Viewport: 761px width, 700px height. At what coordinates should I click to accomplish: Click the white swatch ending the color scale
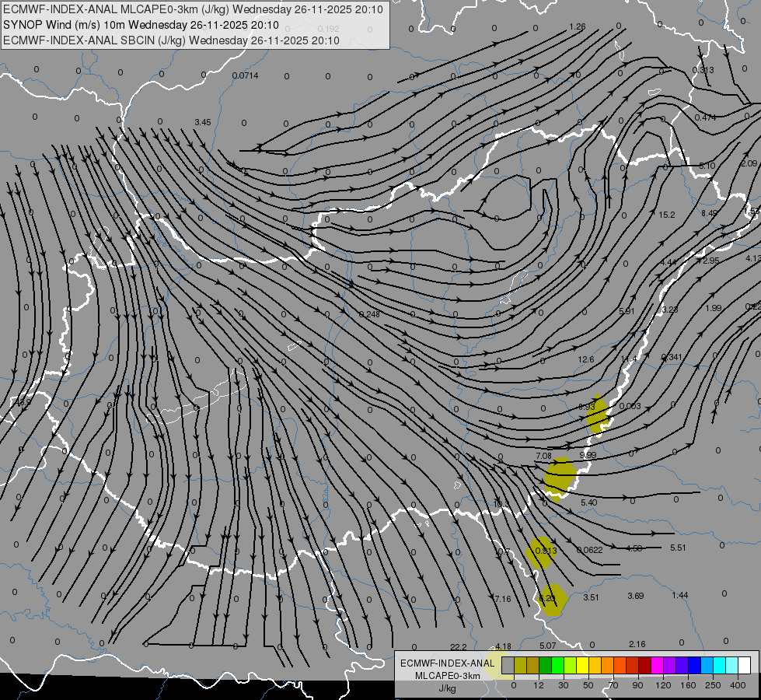pos(745,665)
